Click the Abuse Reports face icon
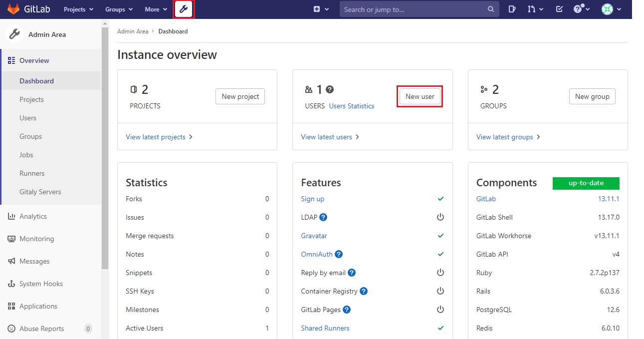 pyautogui.click(x=11, y=329)
